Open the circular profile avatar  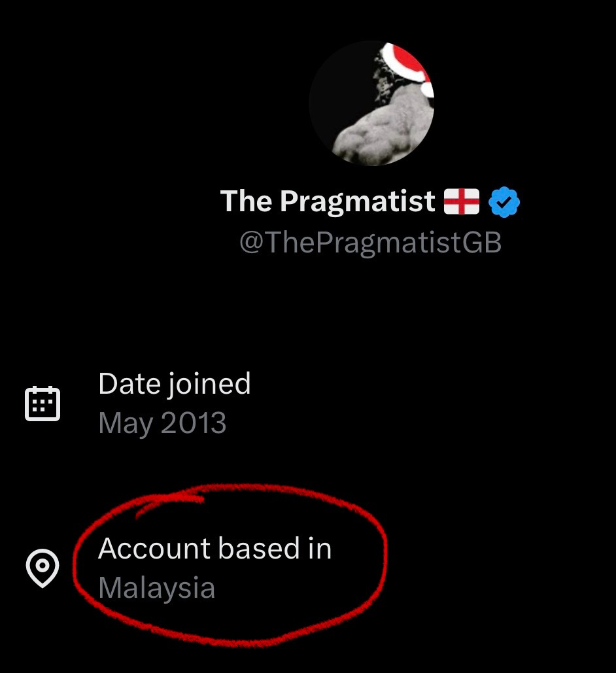pyautogui.click(x=371, y=103)
